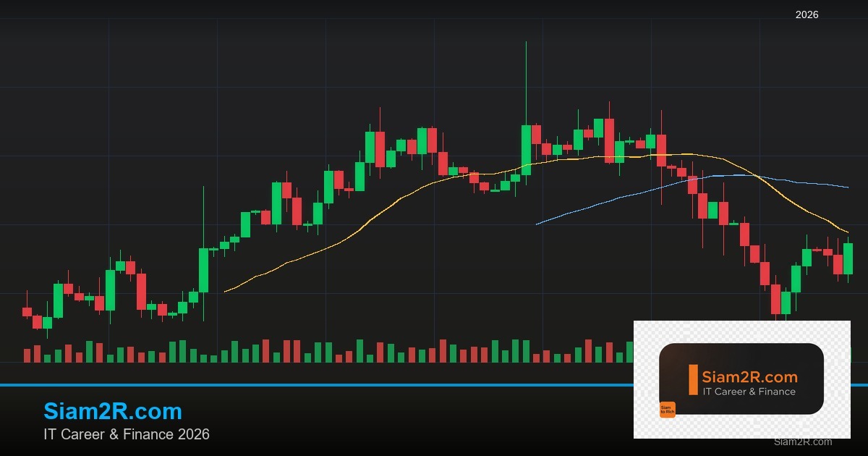Open the blue Siam2R.com title link
The image size is (868, 456).
(x=113, y=411)
